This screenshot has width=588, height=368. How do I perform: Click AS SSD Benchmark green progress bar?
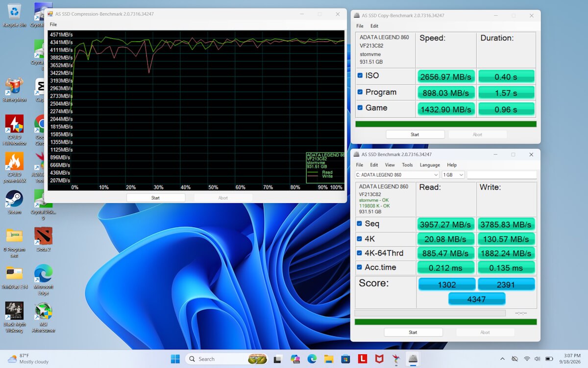pyautogui.click(x=445, y=322)
